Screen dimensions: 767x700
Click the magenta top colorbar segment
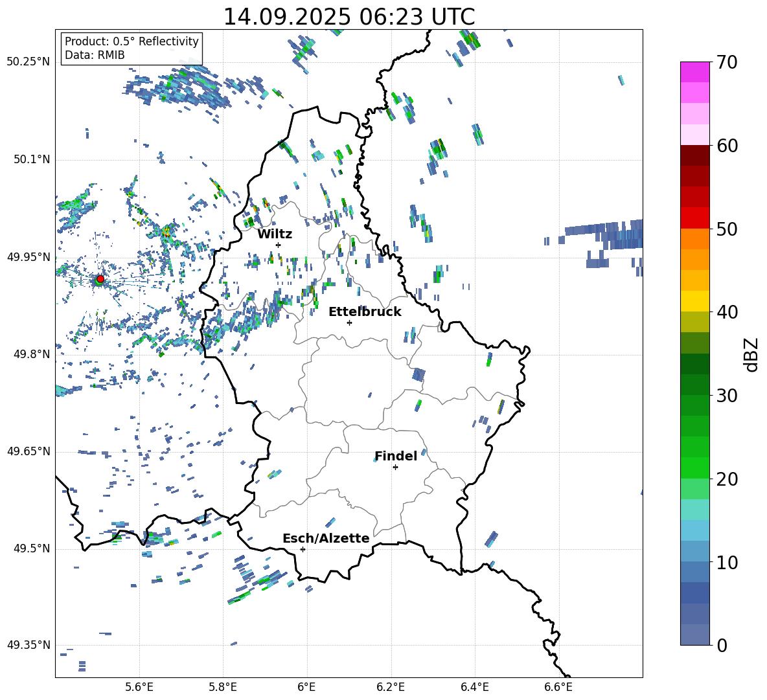tap(694, 72)
